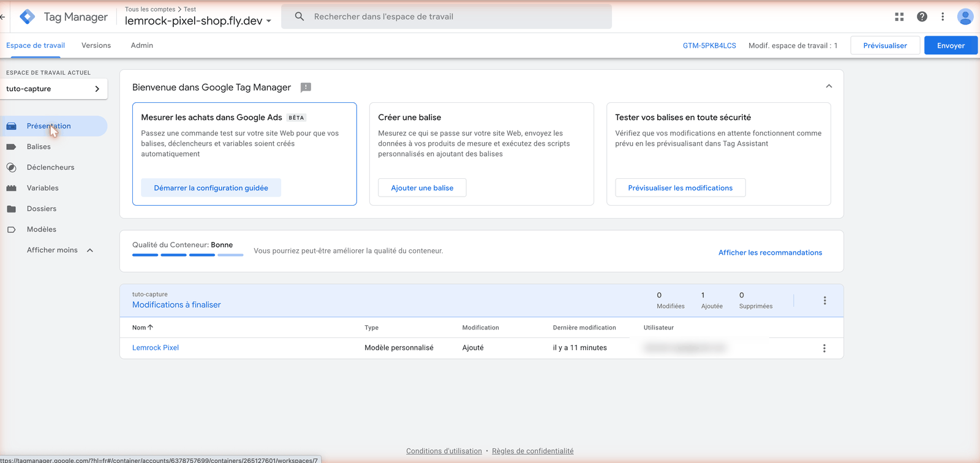The height and width of the screenshot is (463, 980).
Task: Open the Lemrock Pixel link
Action: pyautogui.click(x=156, y=348)
